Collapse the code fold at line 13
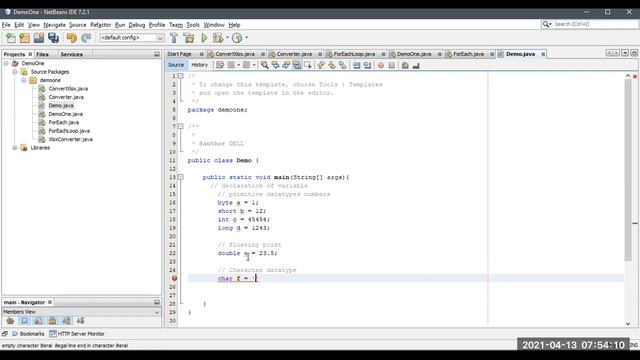This screenshot has height=360, width=640. [180, 177]
